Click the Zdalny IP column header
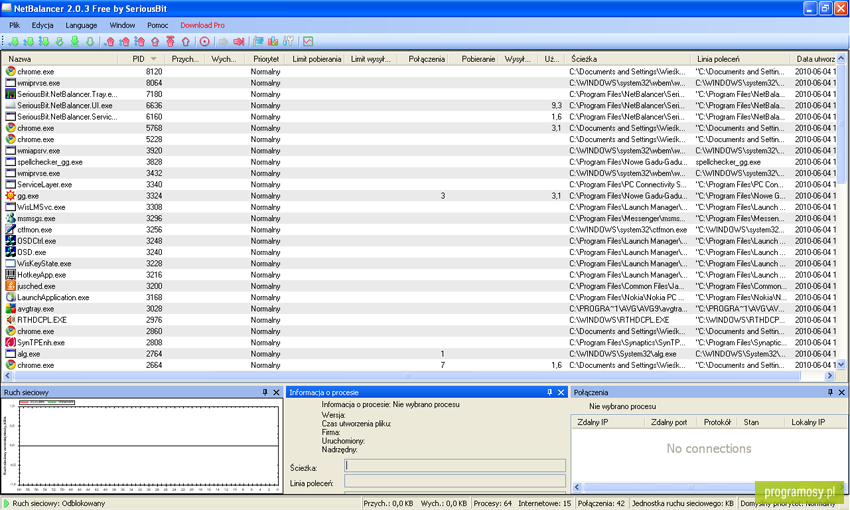Screen dimensions: 850x510 pyautogui.click(x=608, y=422)
